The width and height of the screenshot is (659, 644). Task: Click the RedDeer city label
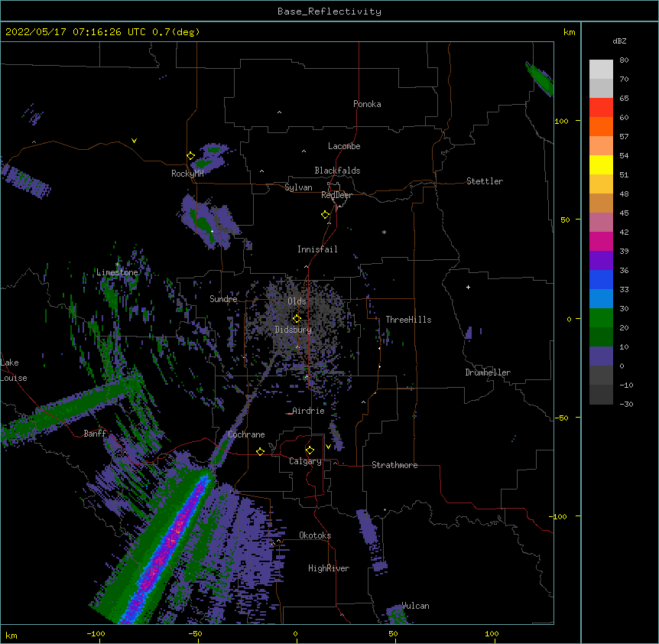tap(336, 195)
